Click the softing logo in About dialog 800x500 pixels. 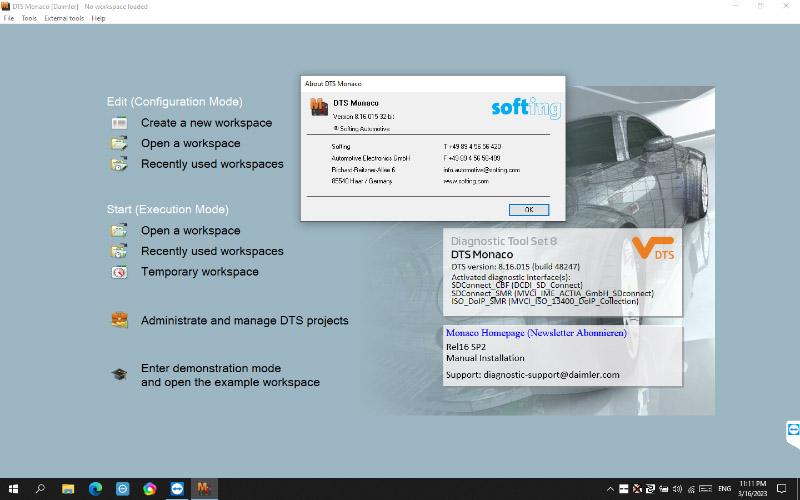[x=526, y=108]
